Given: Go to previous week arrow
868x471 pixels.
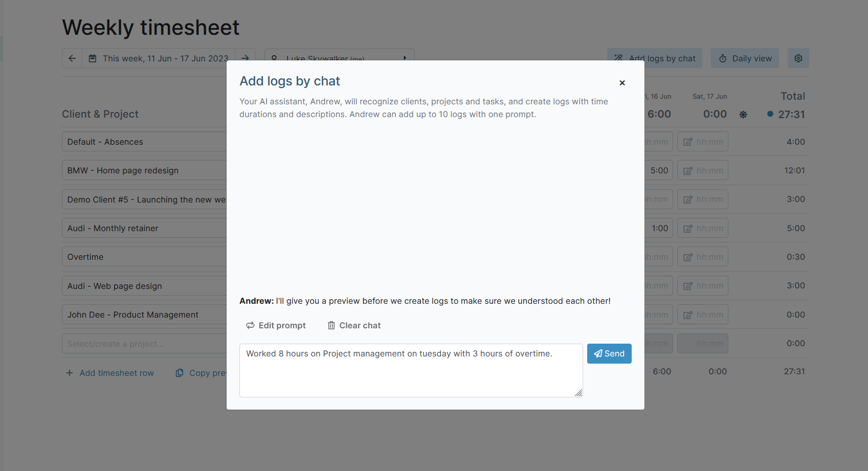Looking at the screenshot, I should pos(72,58).
